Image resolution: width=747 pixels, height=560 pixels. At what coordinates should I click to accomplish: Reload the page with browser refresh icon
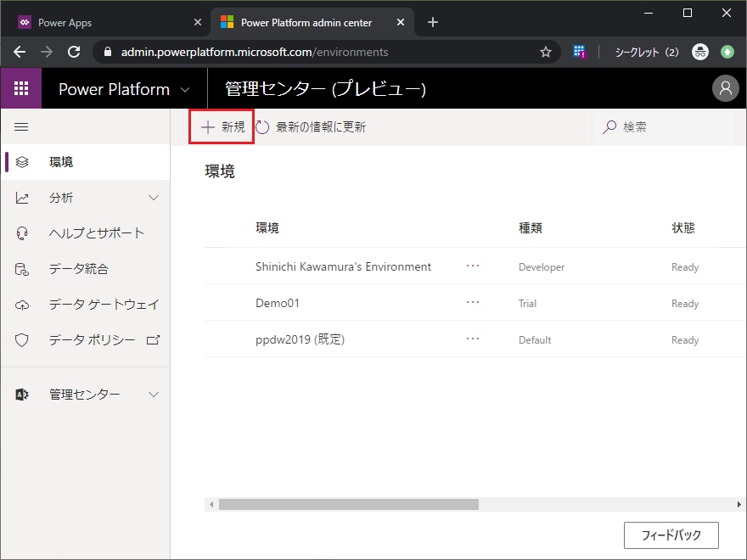(x=74, y=52)
